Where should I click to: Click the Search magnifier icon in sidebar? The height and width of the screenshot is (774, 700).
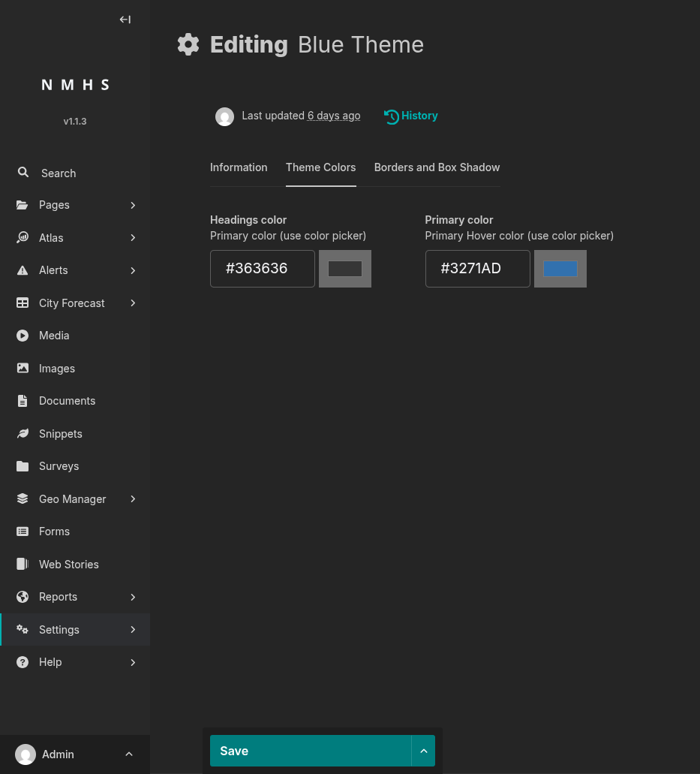23,172
